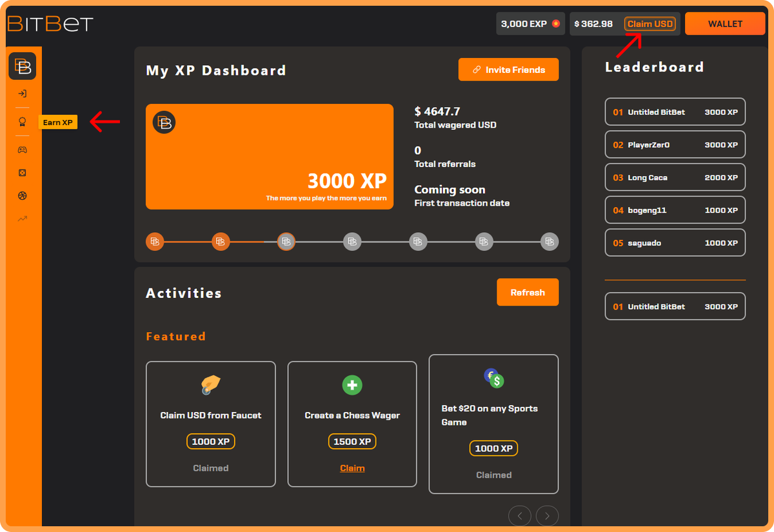Click the $ 362.98 balance text
The image size is (774, 532).
click(x=593, y=24)
